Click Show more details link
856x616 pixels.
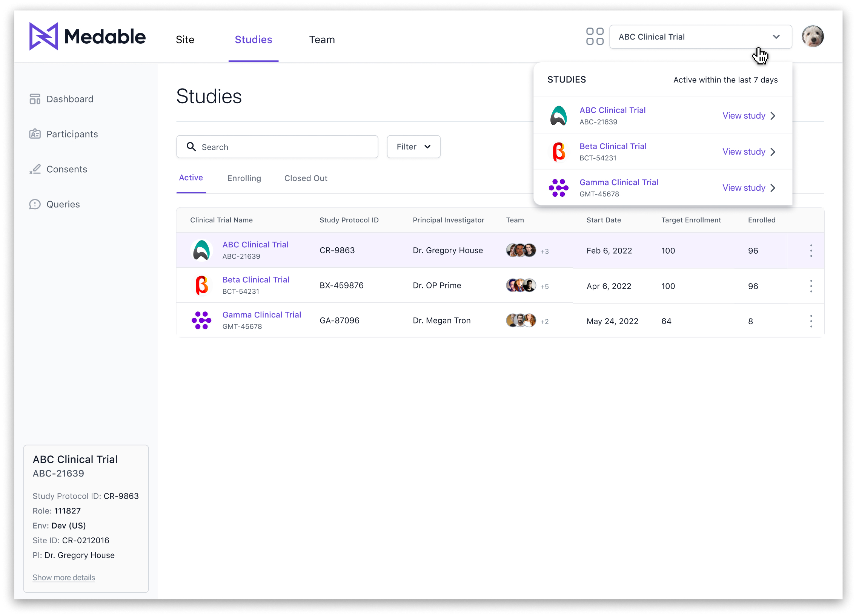pos(63,577)
